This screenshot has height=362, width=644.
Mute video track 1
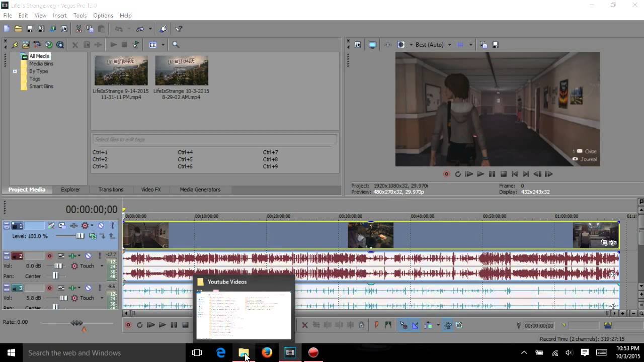coord(101,226)
